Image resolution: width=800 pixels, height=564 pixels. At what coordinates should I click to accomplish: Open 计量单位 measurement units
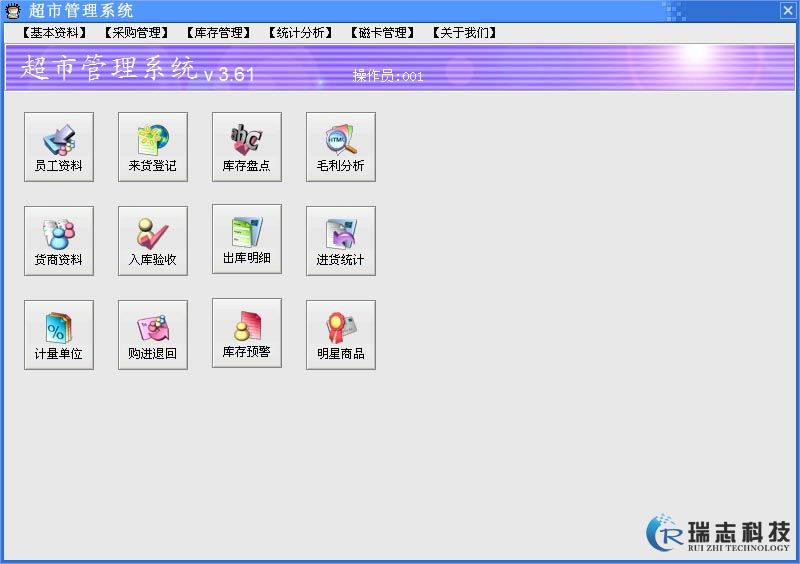59,335
